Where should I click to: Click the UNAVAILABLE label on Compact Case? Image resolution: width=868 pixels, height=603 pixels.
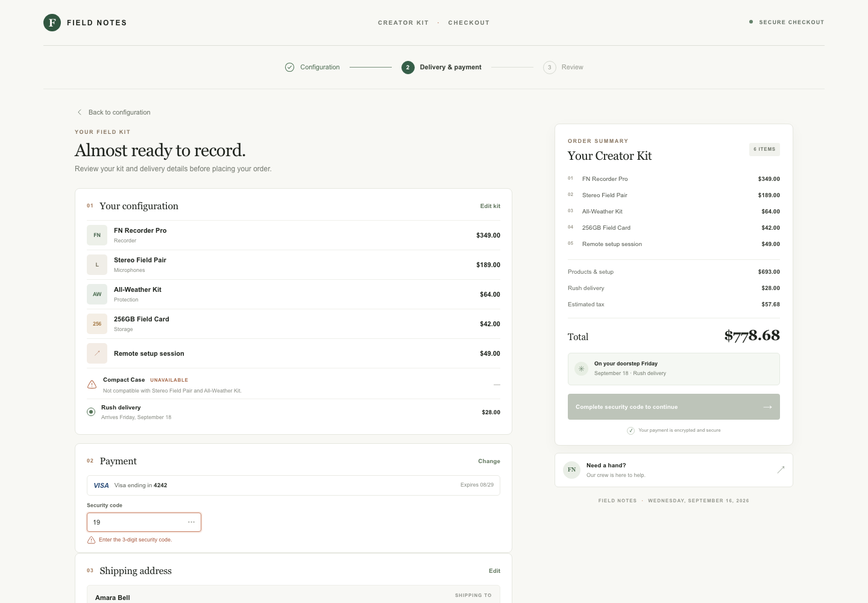(x=169, y=380)
